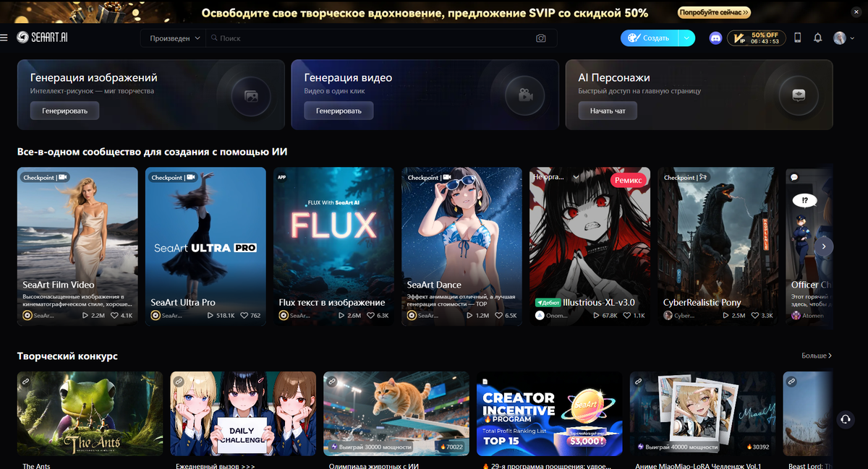Click Генерировать under Генерация видео
Image resolution: width=868 pixels, height=469 pixels.
pyautogui.click(x=338, y=111)
